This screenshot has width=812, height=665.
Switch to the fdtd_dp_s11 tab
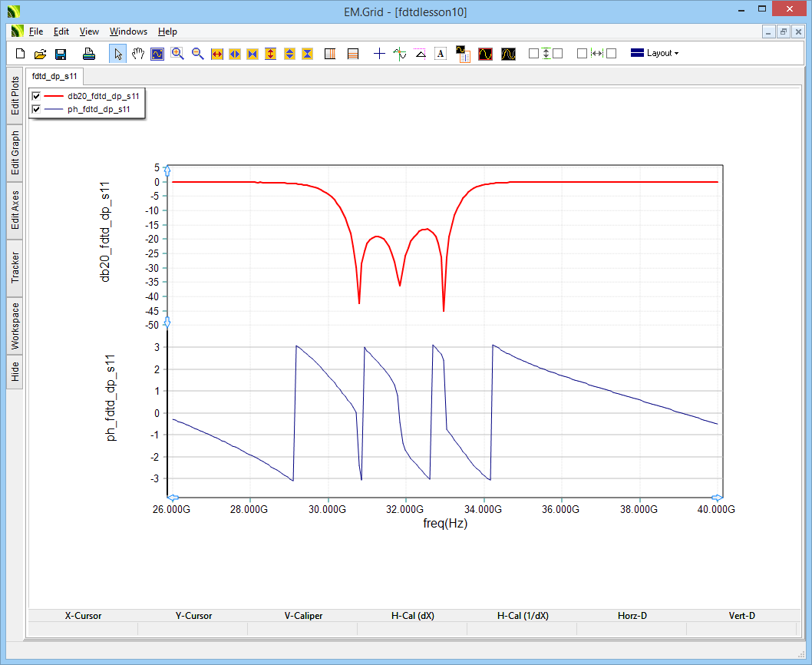pos(54,77)
